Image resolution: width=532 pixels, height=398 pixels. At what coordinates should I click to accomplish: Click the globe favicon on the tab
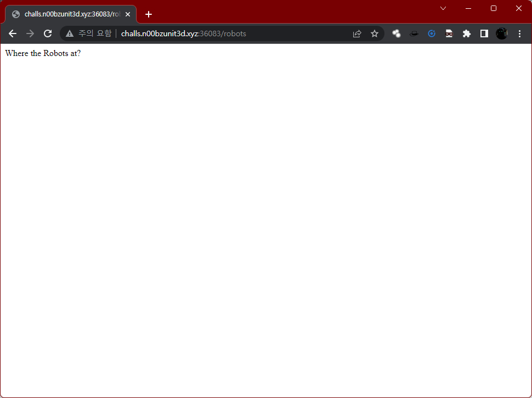tap(15, 14)
